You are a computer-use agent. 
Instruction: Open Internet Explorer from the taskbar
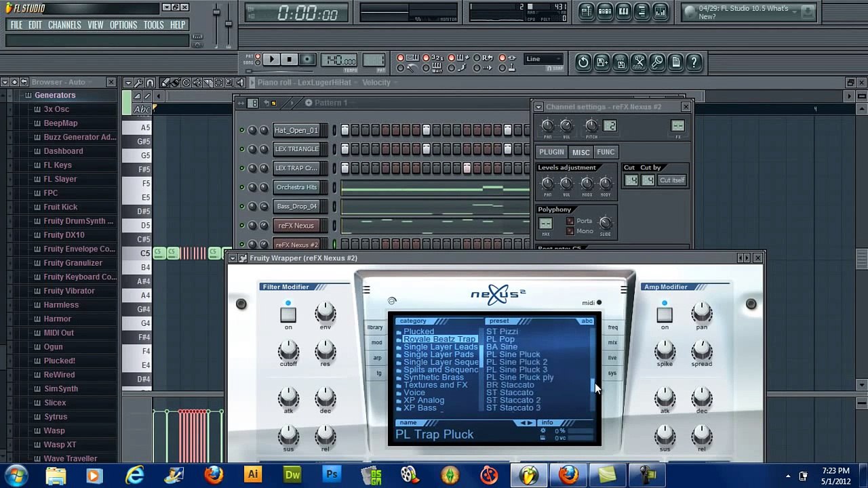coord(135,475)
